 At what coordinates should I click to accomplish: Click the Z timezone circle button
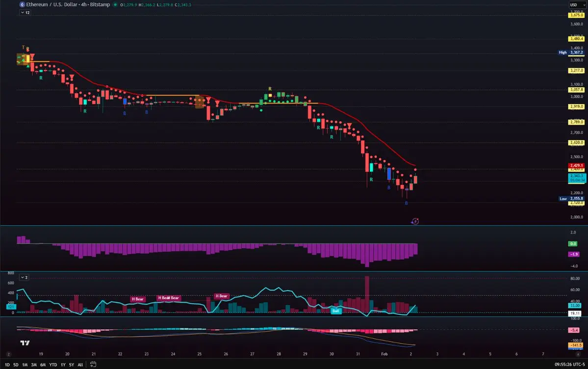[x=8, y=354]
